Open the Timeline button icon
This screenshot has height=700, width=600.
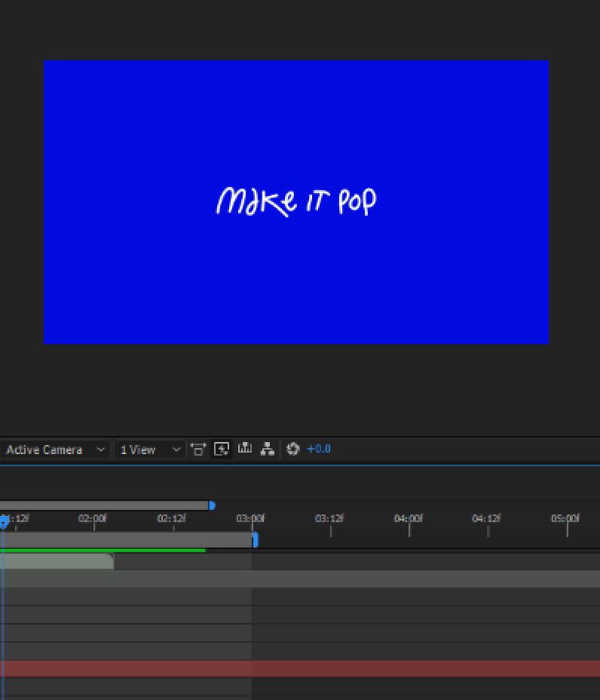245,448
